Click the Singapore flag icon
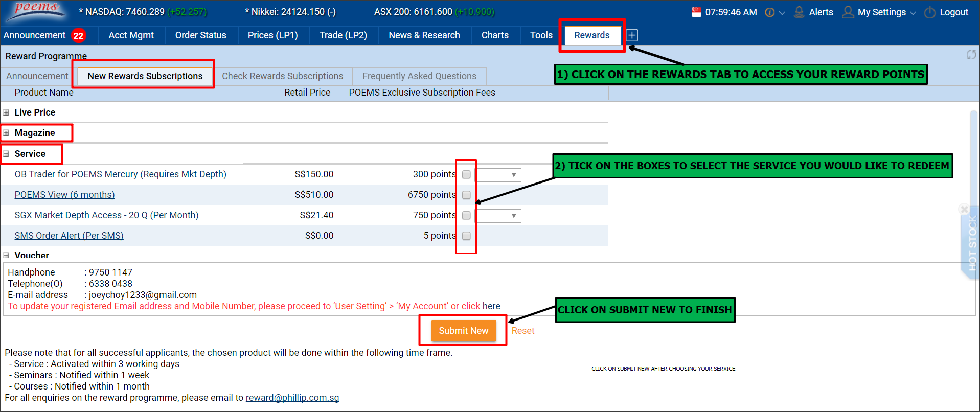Image resolution: width=980 pixels, height=412 pixels. (696, 12)
